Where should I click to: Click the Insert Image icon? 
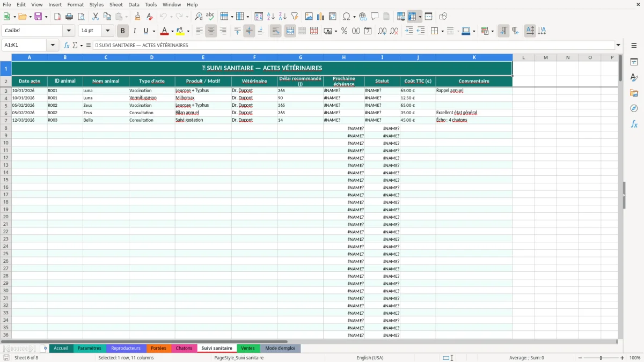(309, 17)
